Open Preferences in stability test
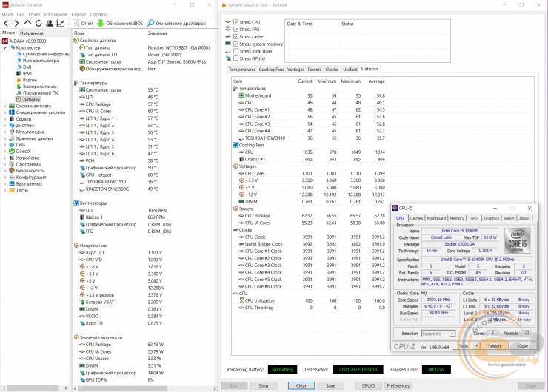 [x=398, y=386]
